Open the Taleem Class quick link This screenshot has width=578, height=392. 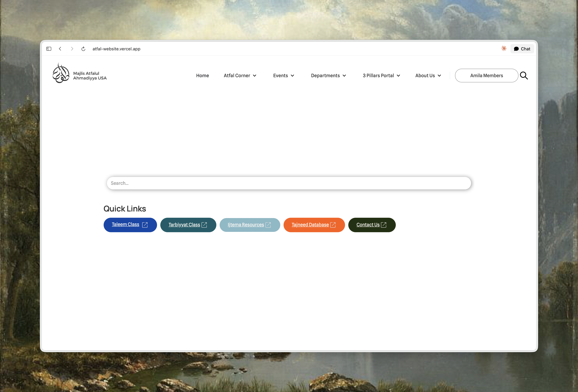click(130, 225)
